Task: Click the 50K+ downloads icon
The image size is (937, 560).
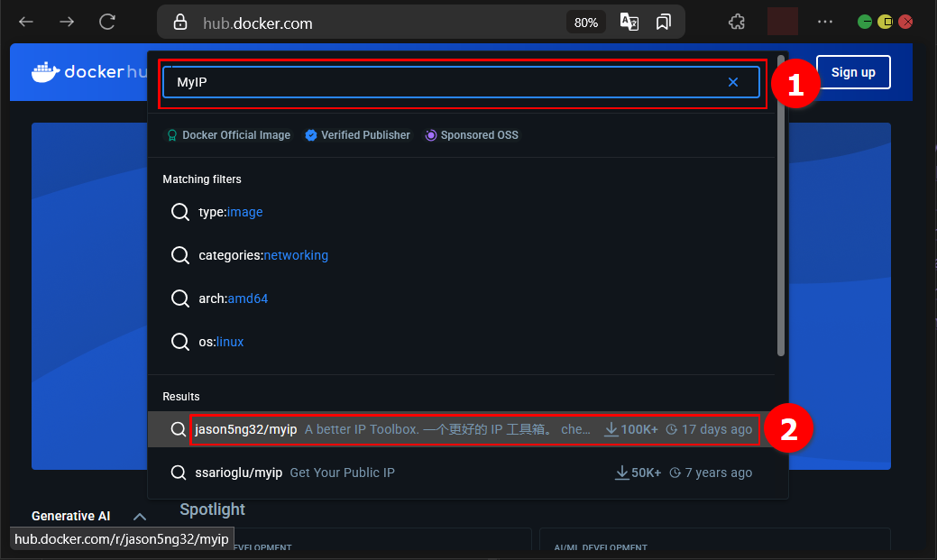Action: (622, 473)
